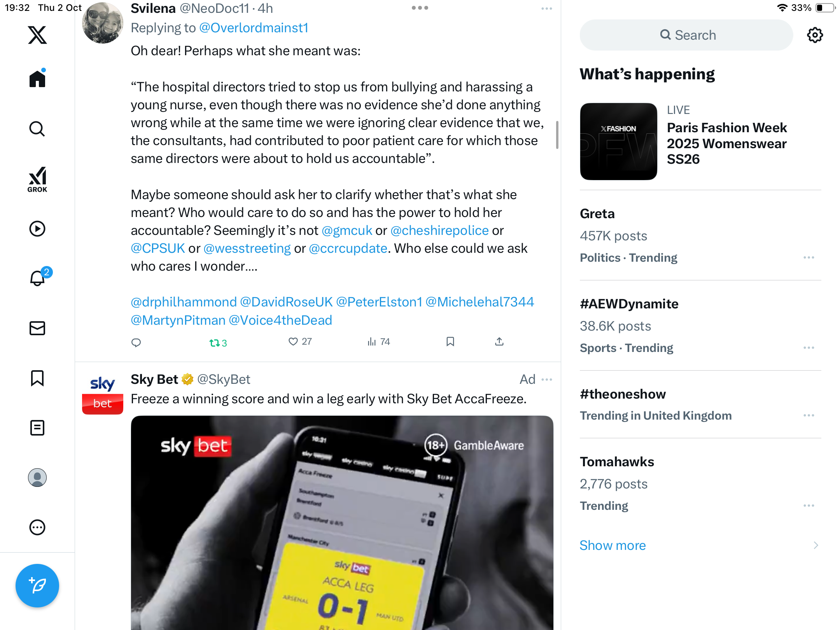Open Bookmarks from the sidebar
840x630 pixels.
click(x=37, y=378)
